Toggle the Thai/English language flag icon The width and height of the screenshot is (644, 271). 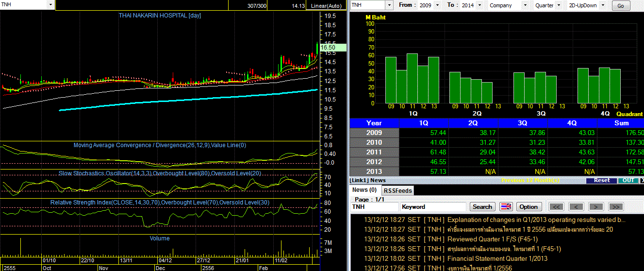tap(506, 206)
